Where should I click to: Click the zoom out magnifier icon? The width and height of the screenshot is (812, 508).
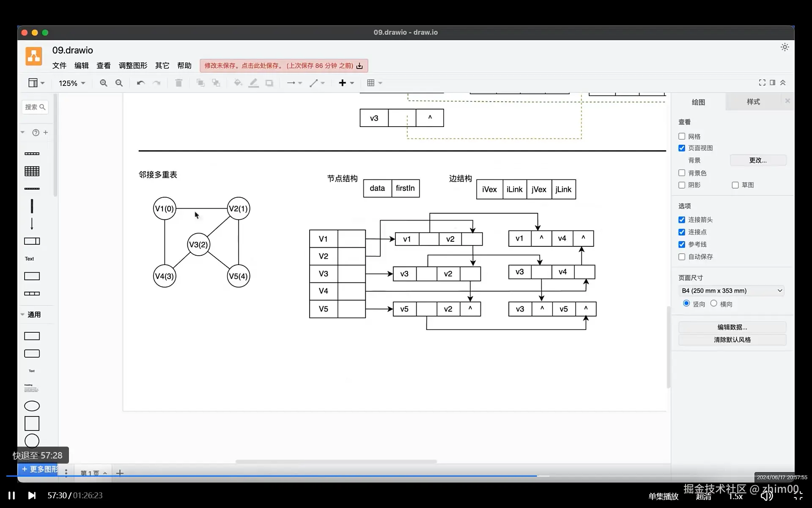click(119, 83)
